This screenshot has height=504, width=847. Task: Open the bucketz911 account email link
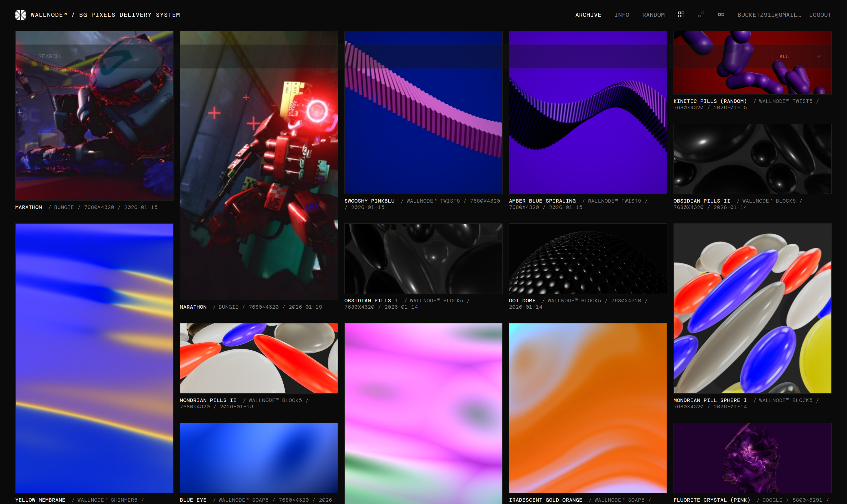pos(769,15)
